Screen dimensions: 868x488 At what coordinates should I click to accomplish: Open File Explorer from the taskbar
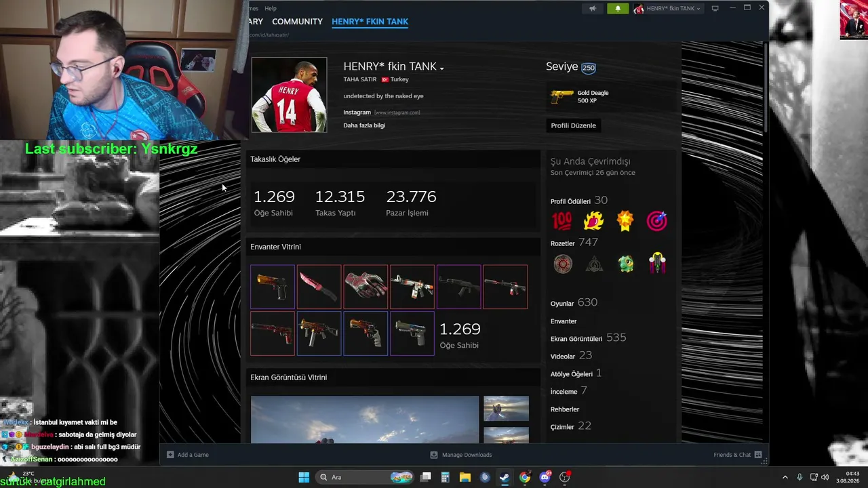465,477
